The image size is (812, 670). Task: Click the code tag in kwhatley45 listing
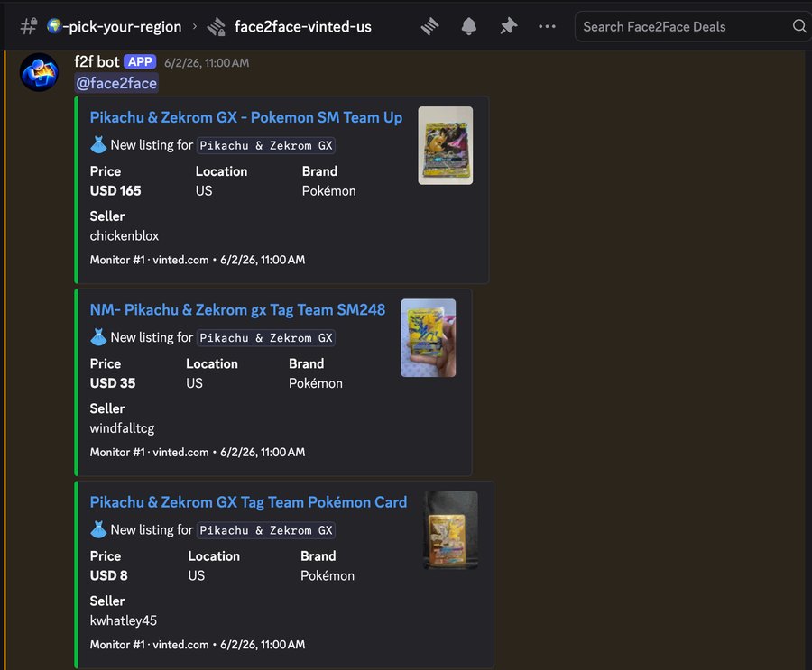[x=266, y=530]
